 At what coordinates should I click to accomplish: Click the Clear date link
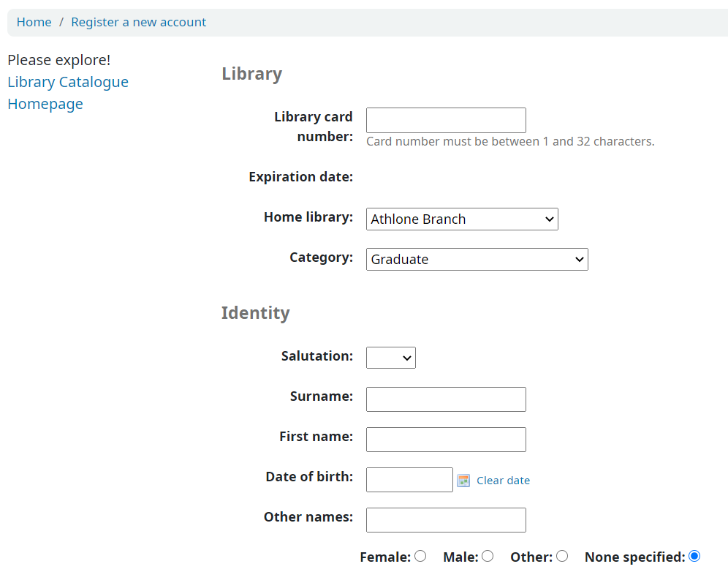(504, 481)
